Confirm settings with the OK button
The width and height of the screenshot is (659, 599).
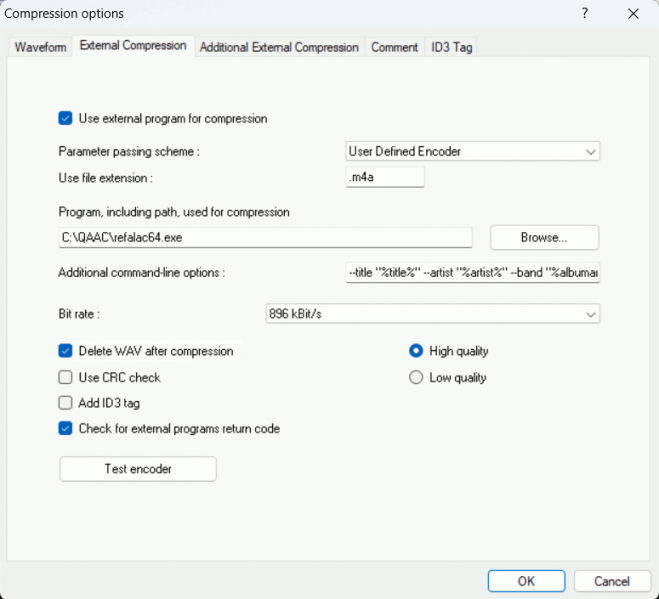point(526,581)
